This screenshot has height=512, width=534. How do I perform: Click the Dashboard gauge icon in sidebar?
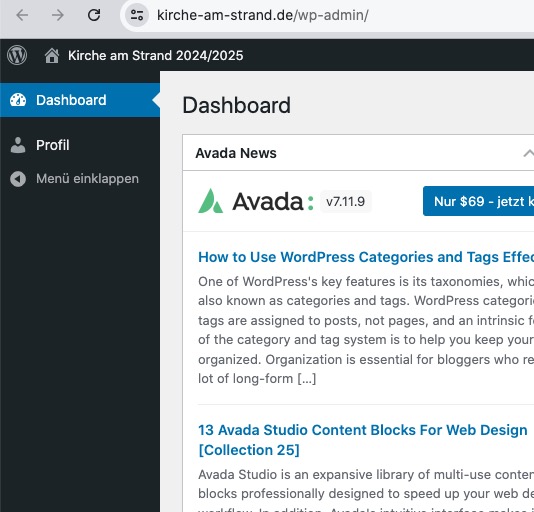(18, 100)
